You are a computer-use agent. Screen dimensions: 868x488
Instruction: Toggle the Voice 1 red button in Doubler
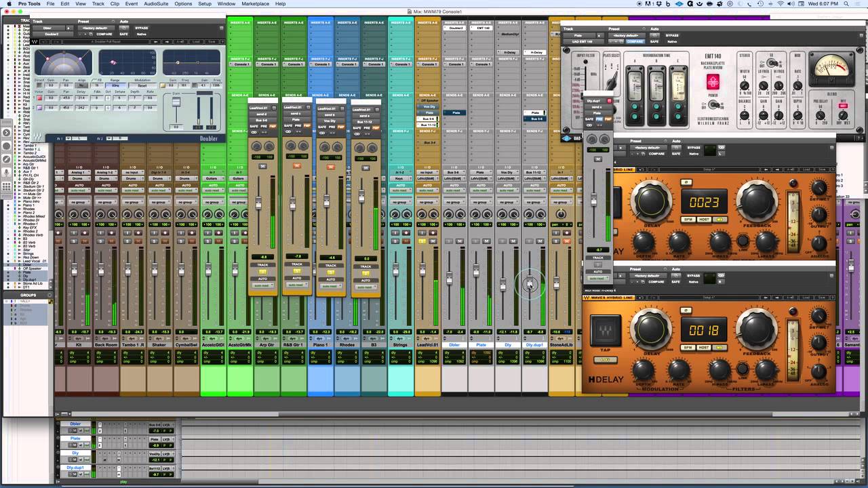(39, 98)
